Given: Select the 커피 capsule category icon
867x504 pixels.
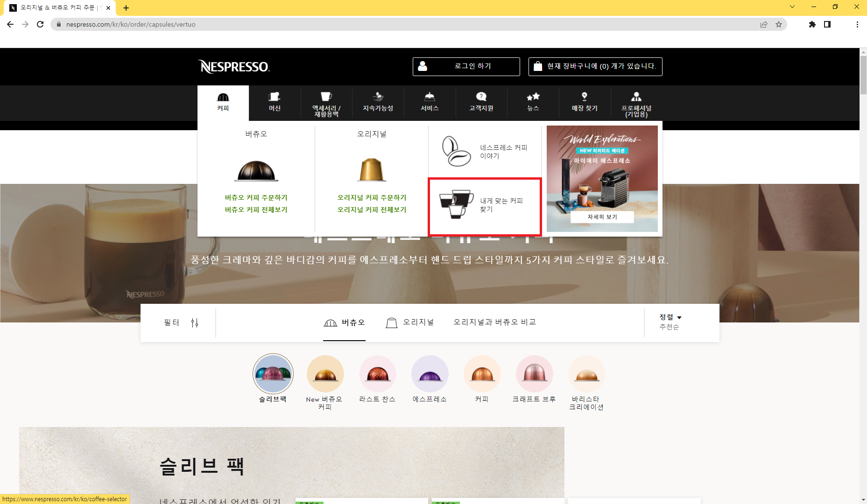Looking at the screenshot, I should coord(482,374).
